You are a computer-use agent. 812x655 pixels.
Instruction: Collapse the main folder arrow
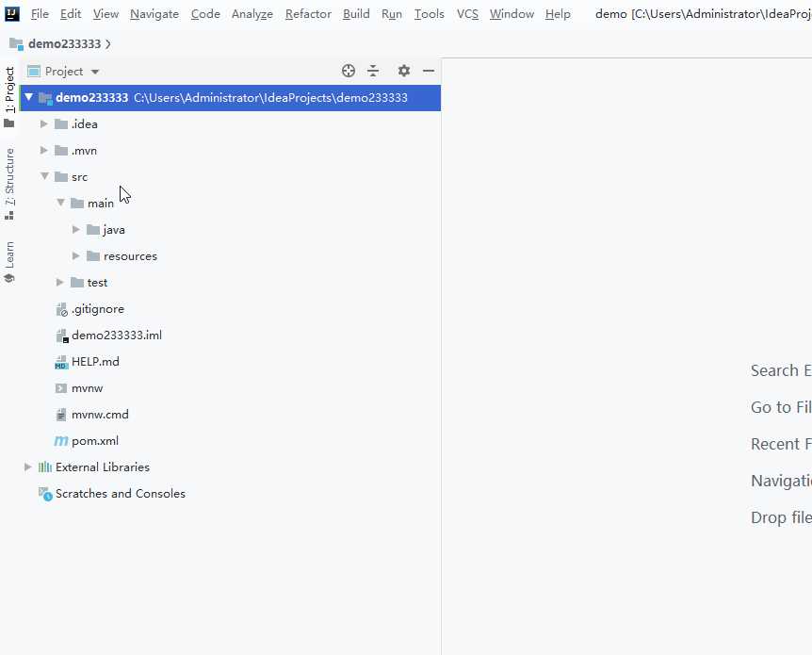click(61, 203)
